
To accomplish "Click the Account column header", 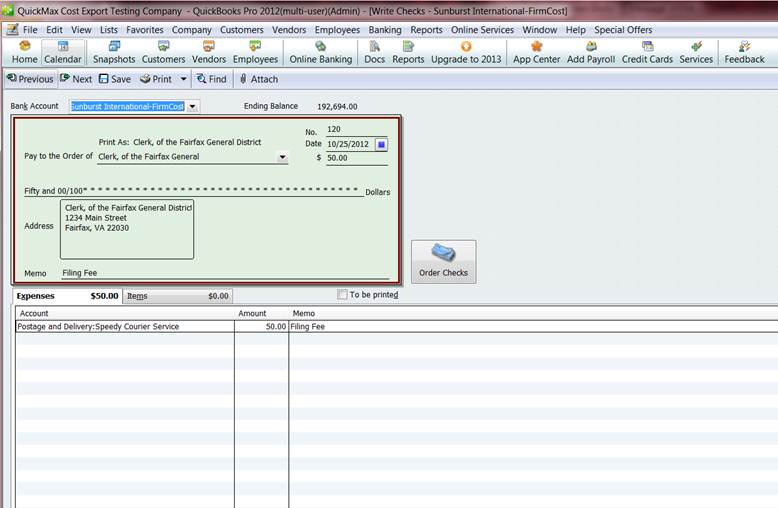I will point(125,314).
